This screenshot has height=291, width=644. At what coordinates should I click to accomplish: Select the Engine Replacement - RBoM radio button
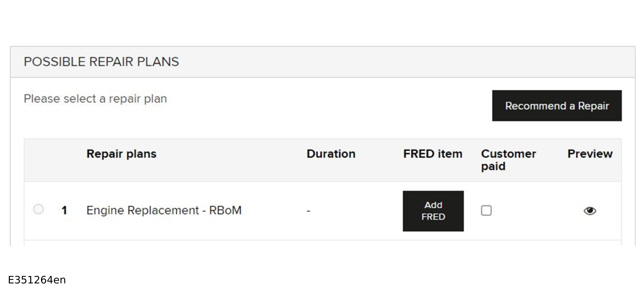(39, 209)
